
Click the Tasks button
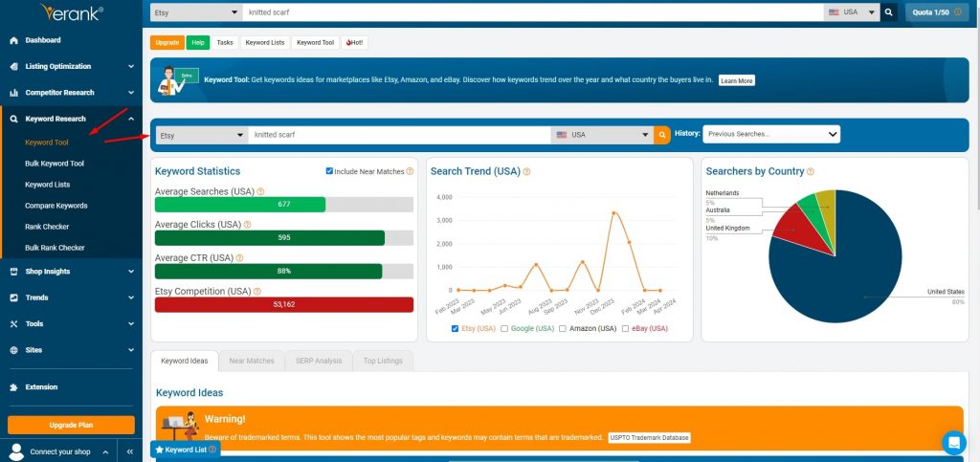(225, 42)
